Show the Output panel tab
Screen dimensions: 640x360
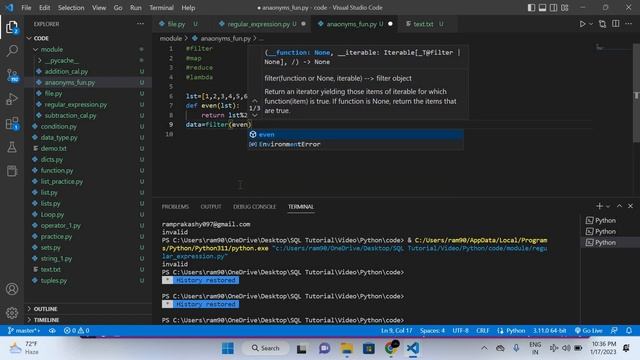(211, 207)
